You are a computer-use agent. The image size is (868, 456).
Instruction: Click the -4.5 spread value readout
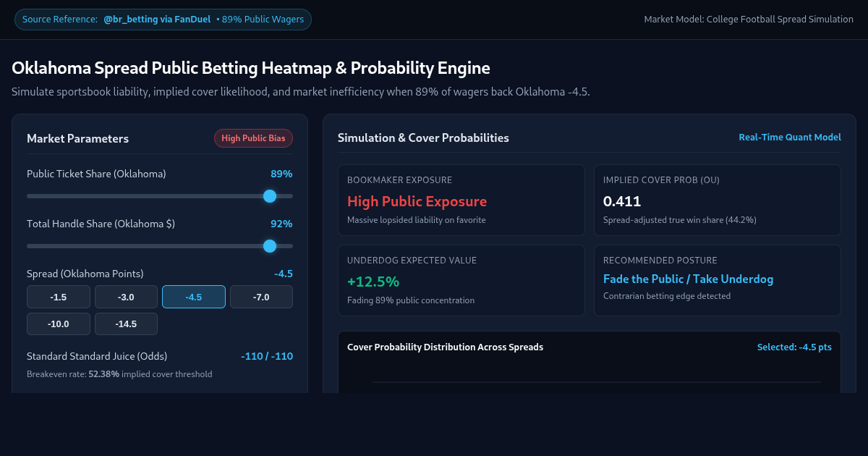[284, 274]
